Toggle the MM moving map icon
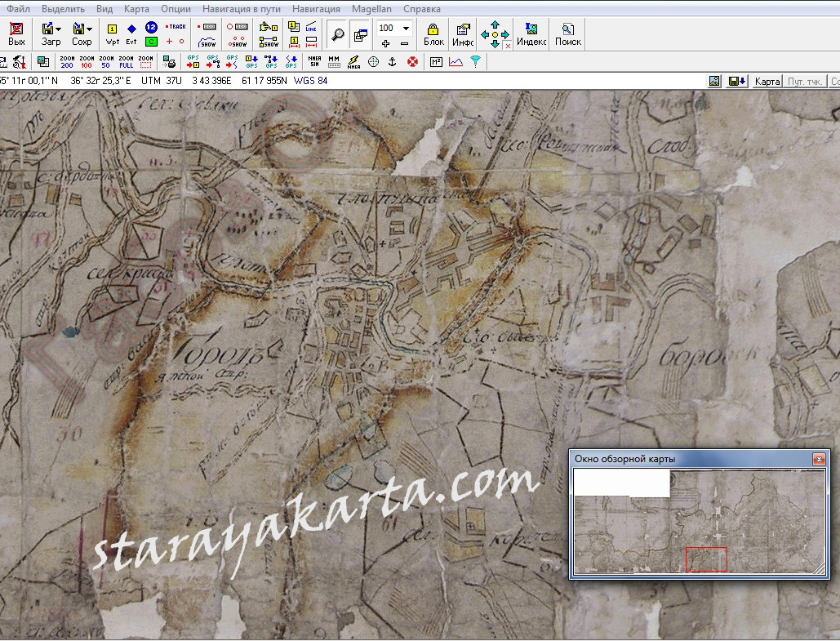 (x=334, y=62)
